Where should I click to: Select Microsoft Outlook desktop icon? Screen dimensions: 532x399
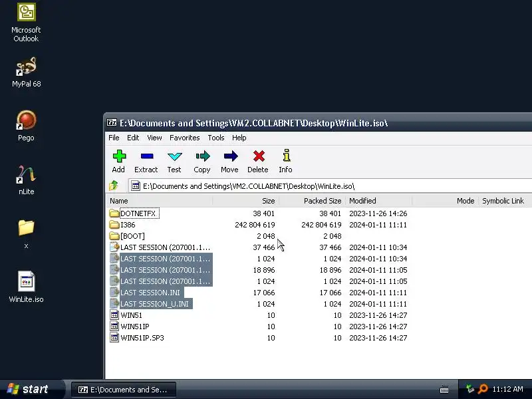point(26,23)
